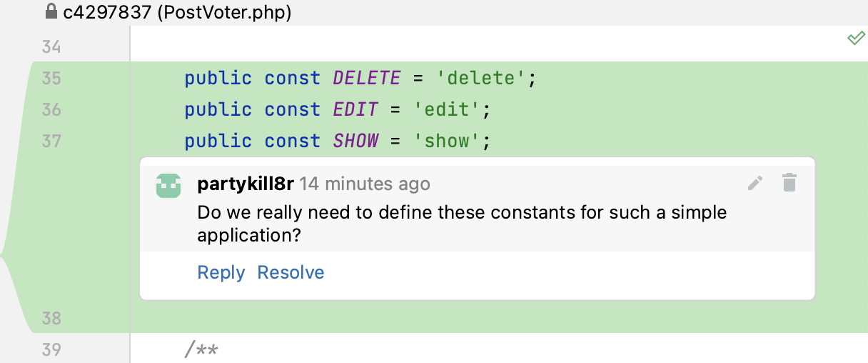
Task: Click the lock icon beside c4297837
Action: 51,11
